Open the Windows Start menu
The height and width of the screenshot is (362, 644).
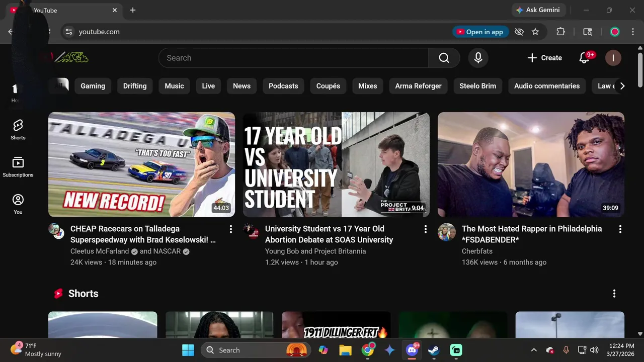pyautogui.click(x=188, y=350)
